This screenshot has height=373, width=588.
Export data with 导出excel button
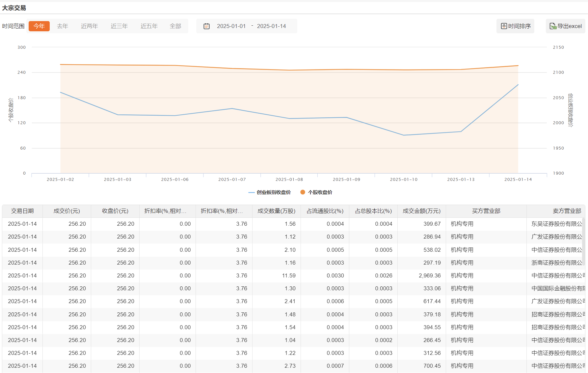[x=566, y=26]
